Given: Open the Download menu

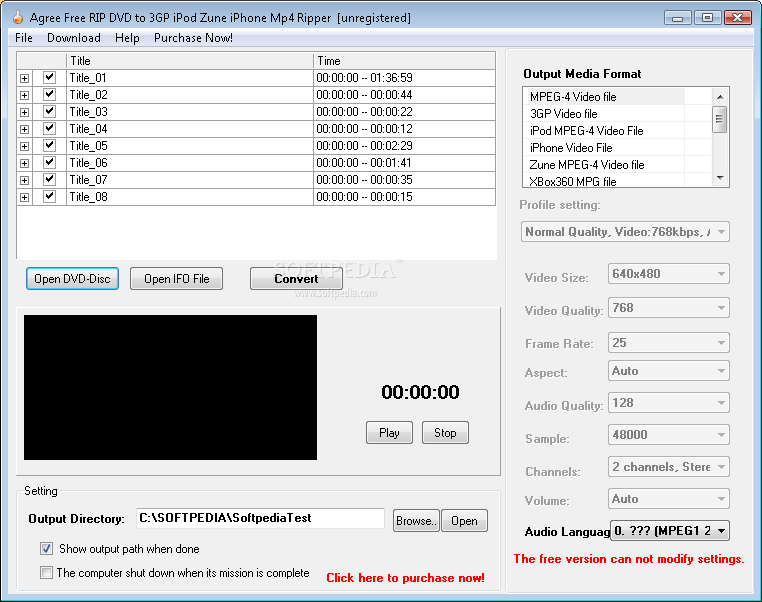Looking at the screenshot, I should coord(74,38).
